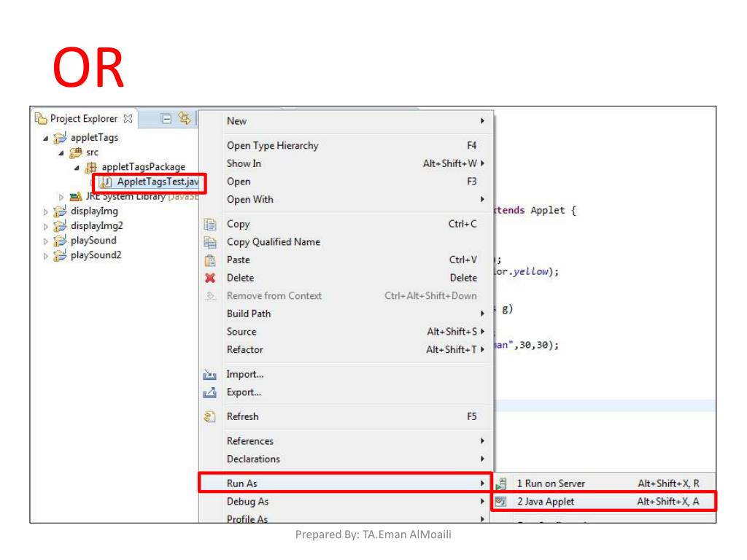Click the Paste clipboard icon
Image resolution: width=747 pixels, height=560 pixels.
pos(210,260)
